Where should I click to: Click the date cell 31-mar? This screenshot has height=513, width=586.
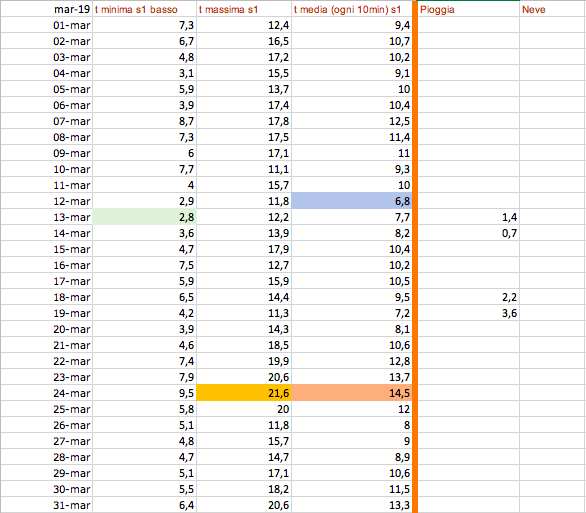tap(46, 505)
